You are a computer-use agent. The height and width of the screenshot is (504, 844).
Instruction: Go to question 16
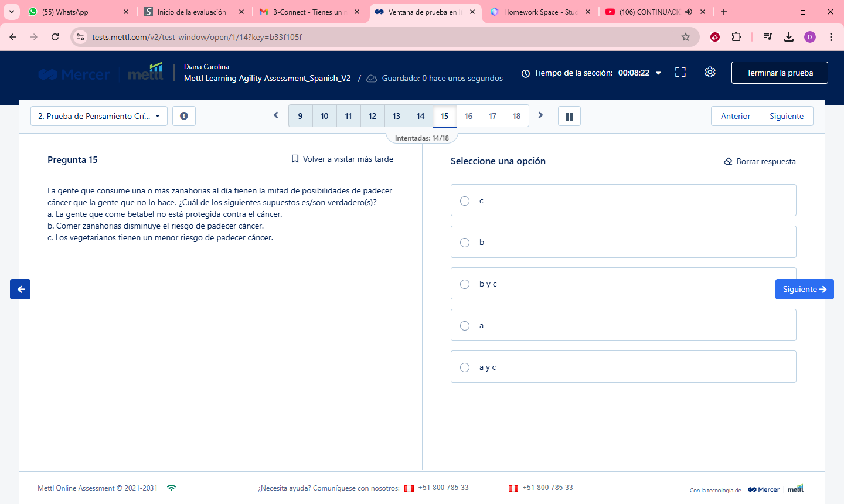(469, 116)
